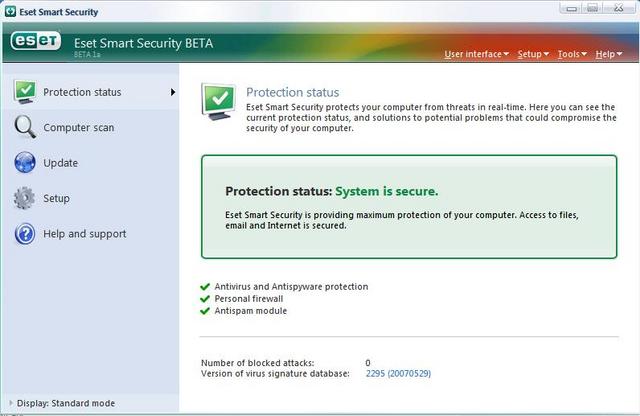
Task: Open the Setup dropdown in header
Action: (x=533, y=54)
